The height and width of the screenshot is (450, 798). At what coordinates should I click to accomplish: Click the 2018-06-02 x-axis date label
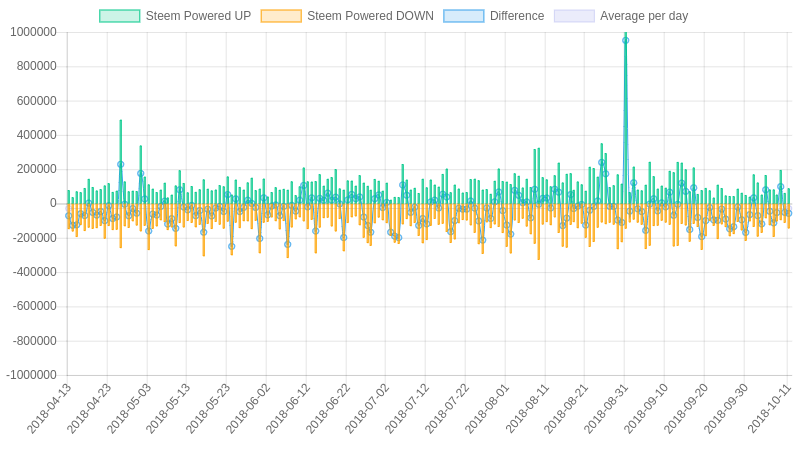(248, 409)
